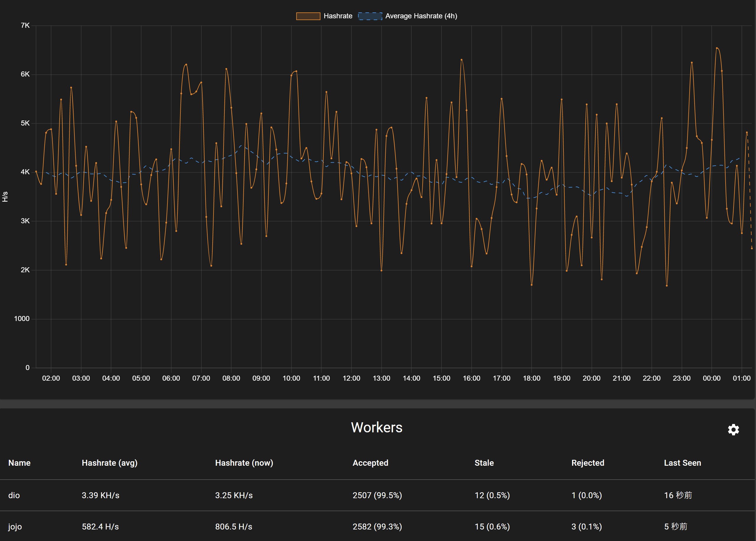Sort workers by Stale column header
This screenshot has height=541, width=756.
484,463
